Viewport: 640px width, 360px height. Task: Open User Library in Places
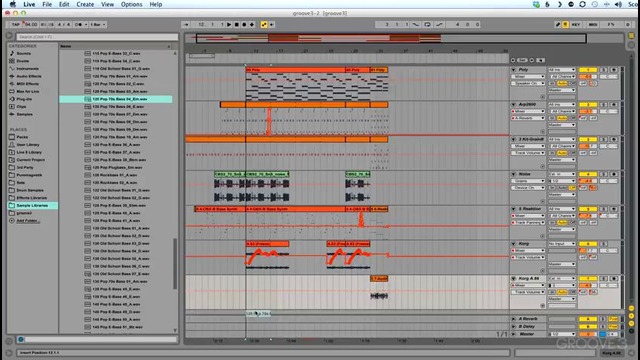click(28, 144)
